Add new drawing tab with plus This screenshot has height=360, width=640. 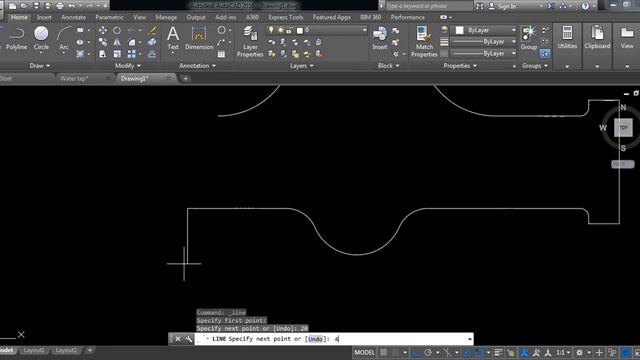186,78
